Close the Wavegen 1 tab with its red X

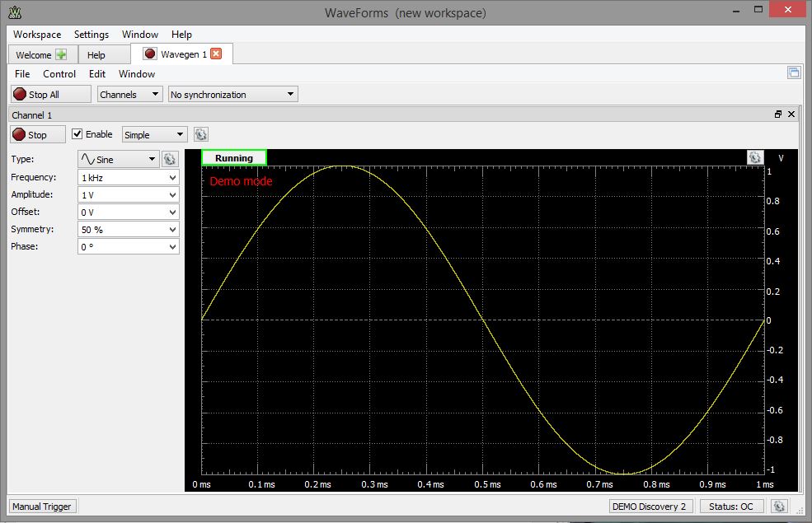click(x=214, y=53)
